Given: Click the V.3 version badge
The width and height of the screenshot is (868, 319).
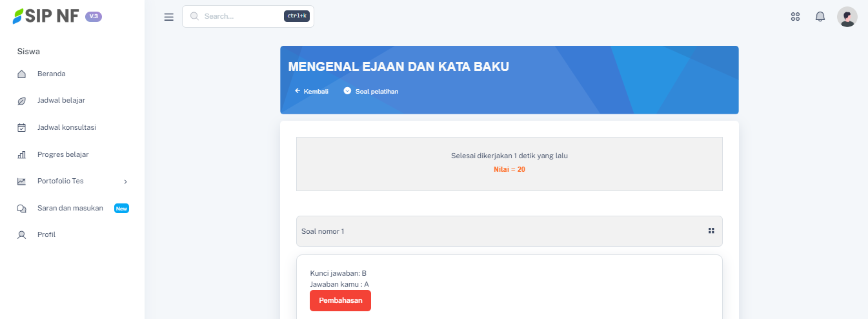Looking at the screenshot, I should (94, 16).
